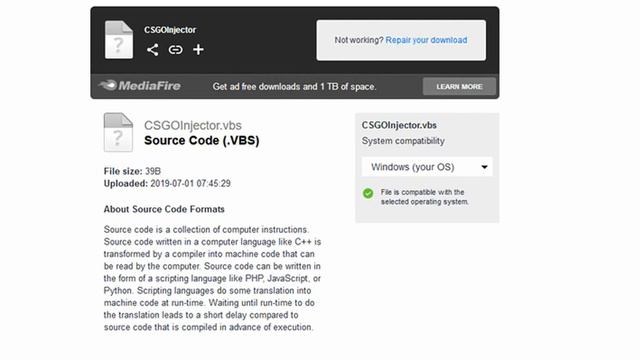Click the CSGOInjector title in header
640x360 pixels.
tap(170, 30)
